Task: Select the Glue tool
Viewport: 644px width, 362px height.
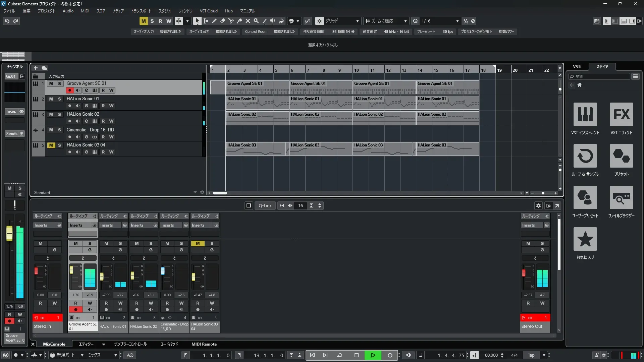Action: [x=239, y=21]
